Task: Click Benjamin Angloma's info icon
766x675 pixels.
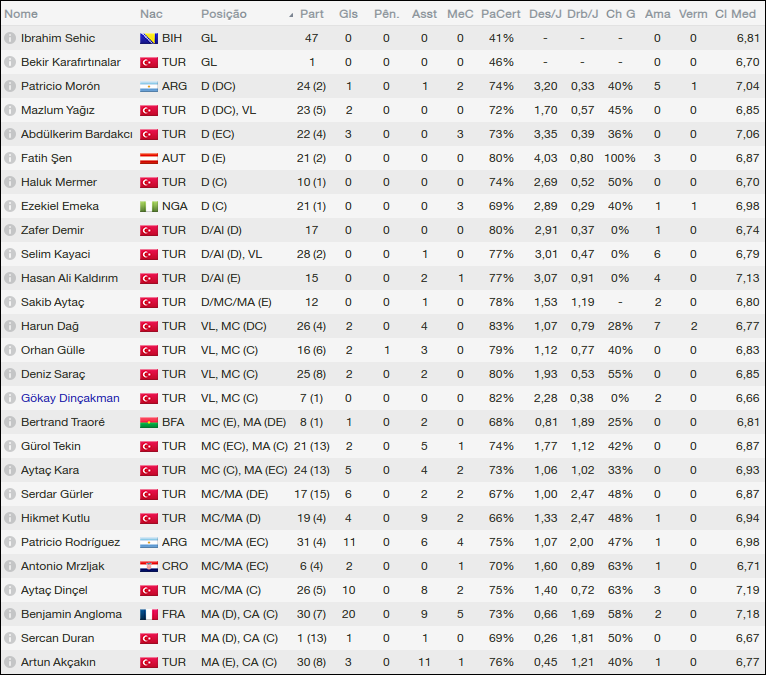Action: pos(10,614)
